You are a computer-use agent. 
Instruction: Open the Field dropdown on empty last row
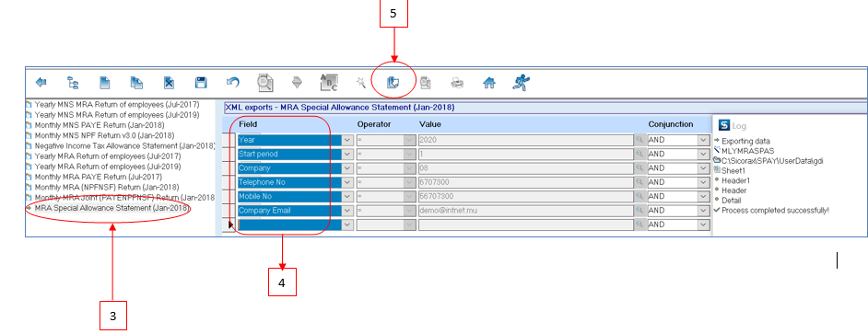point(347,225)
